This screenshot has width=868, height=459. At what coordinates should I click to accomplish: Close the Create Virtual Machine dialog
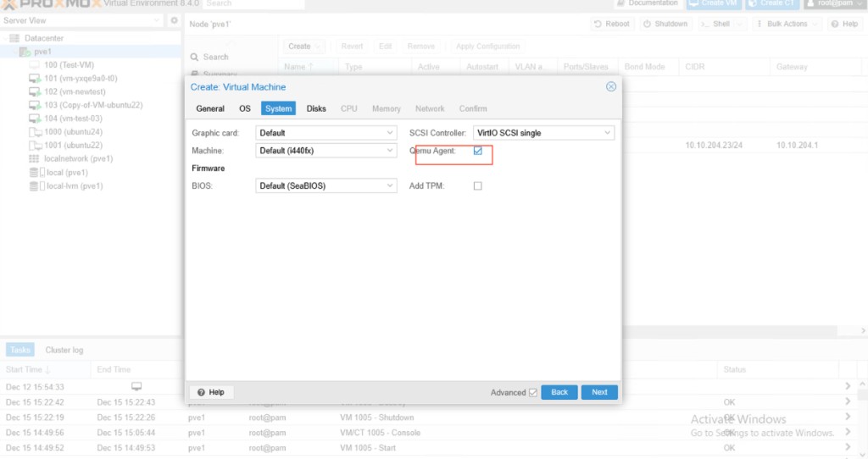[610, 87]
